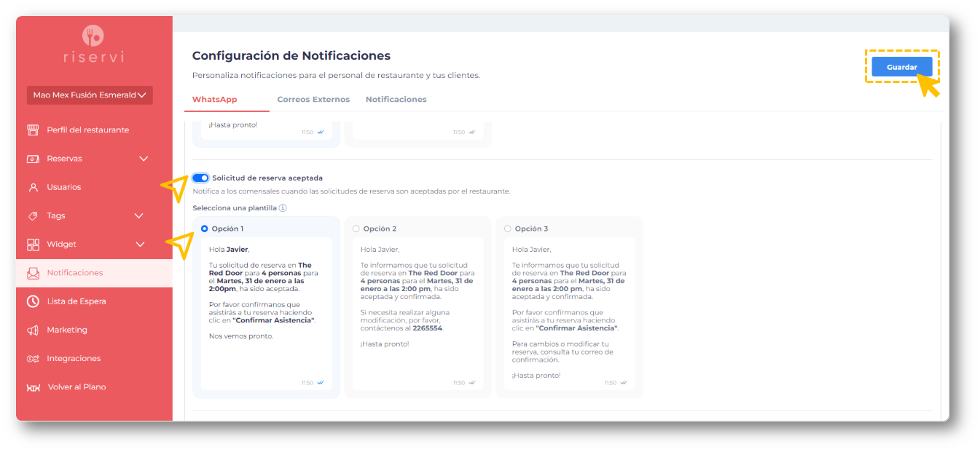Click the Guardar button

click(x=902, y=67)
